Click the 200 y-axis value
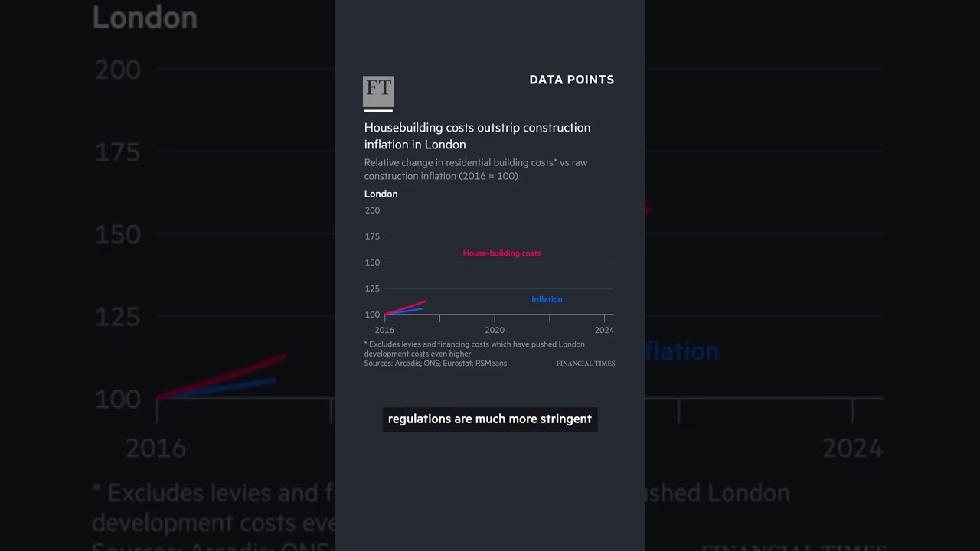Screen dimensions: 980x551 coord(372,210)
